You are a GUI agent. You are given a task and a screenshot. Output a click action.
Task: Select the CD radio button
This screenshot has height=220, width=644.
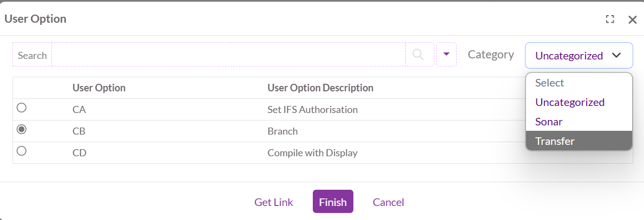[x=22, y=151]
